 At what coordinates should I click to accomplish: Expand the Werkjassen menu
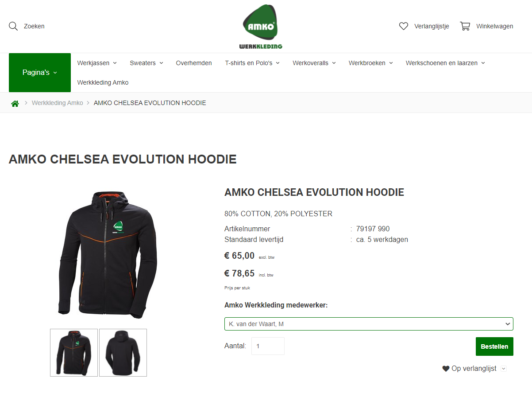tap(97, 63)
